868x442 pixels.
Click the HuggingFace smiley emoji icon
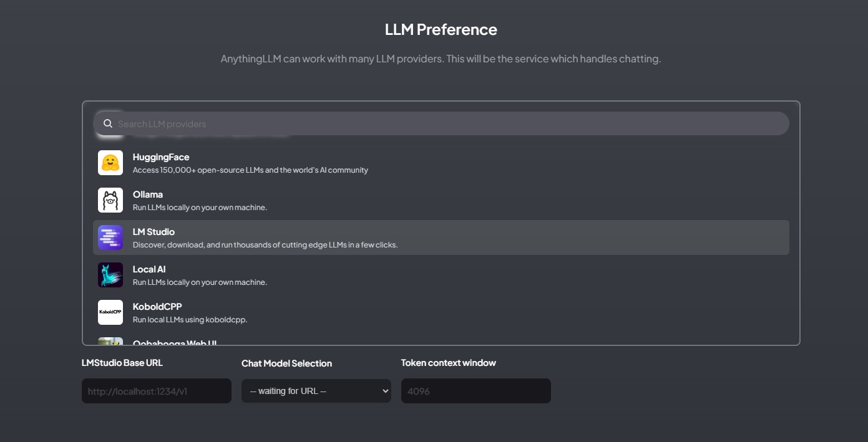(110, 163)
